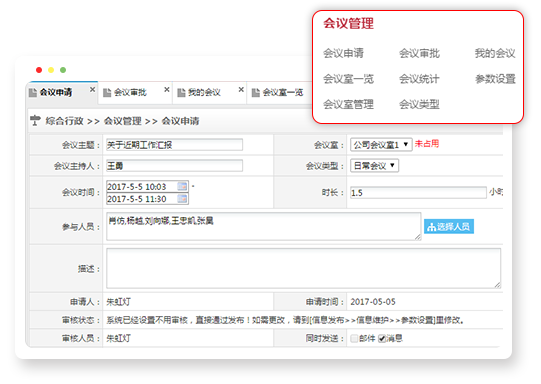Click document icon on 我的会议 tab

[x=181, y=92]
